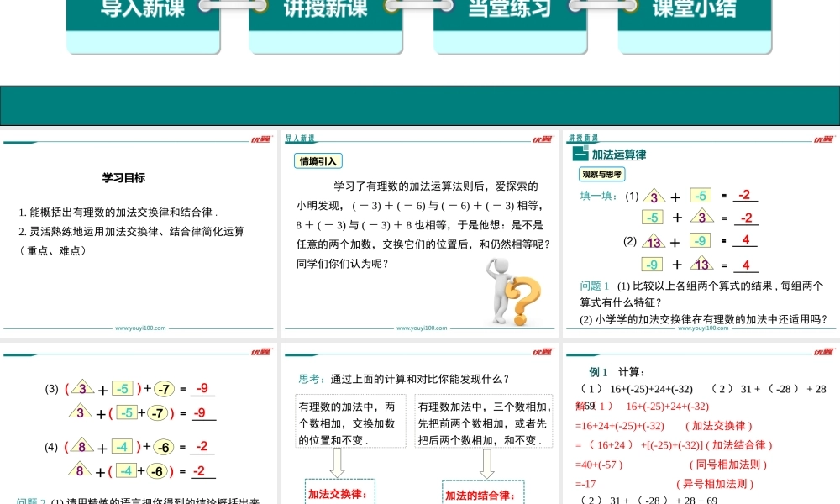Image resolution: width=840 pixels, height=504 pixels.
Task: Select the 当堂练习 tab
Action: click(510, 17)
